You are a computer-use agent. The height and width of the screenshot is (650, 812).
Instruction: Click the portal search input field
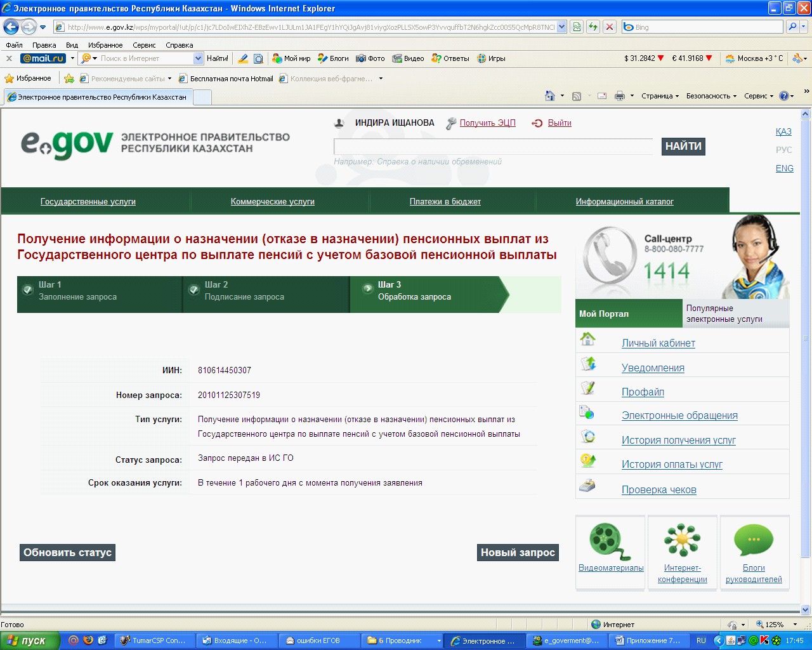coord(494,147)
